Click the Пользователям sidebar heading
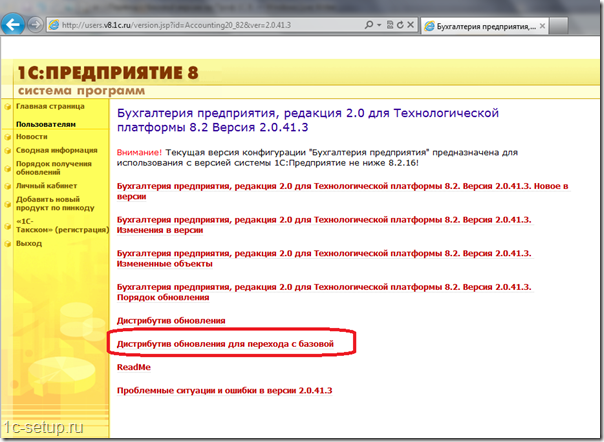Image resolution: width=604 pixels, height=442 pixels. [46, 124]
